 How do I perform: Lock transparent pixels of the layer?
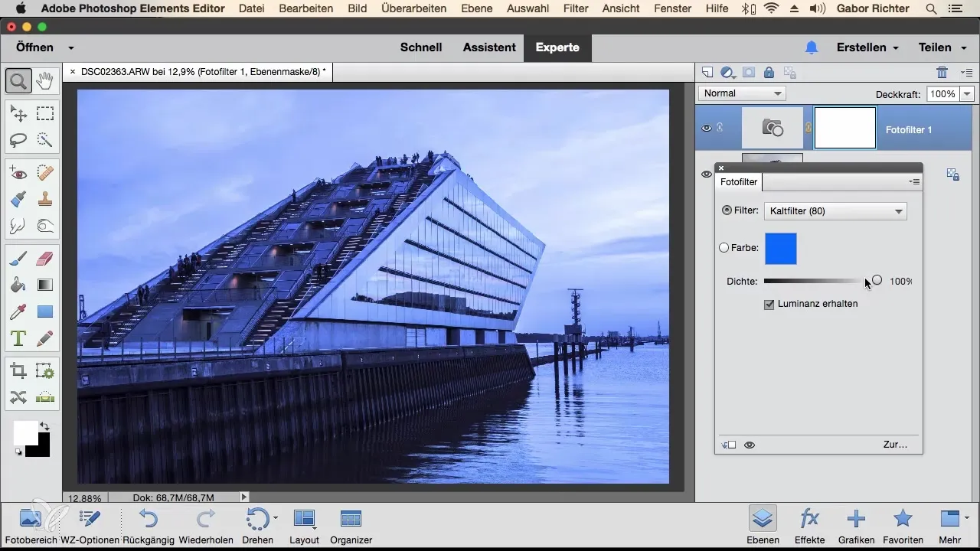pos(789,73)
